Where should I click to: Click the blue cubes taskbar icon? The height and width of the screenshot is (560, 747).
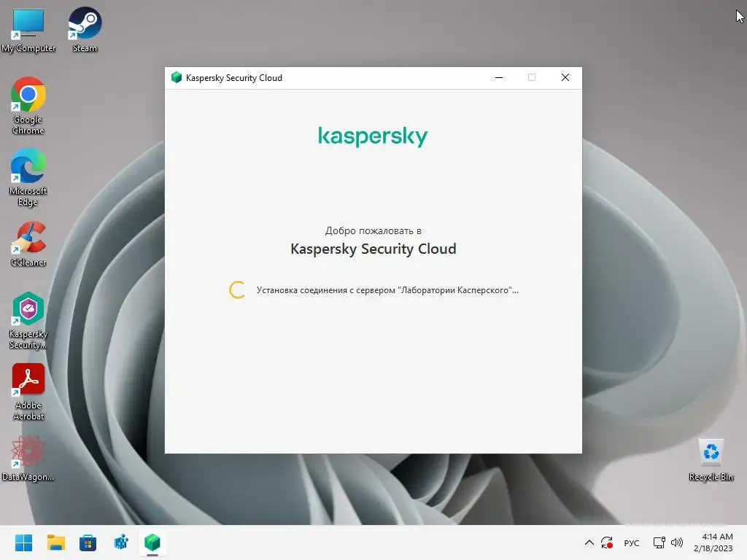[121, 542]
